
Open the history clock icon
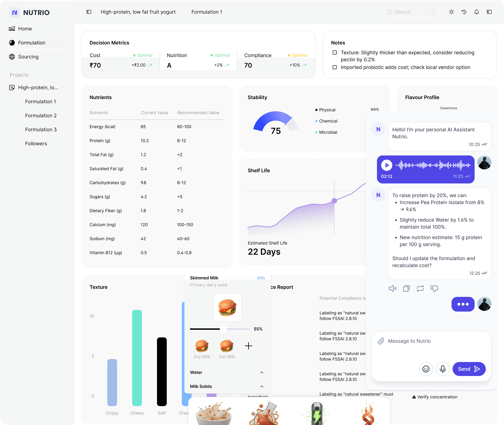pos(464,12)
